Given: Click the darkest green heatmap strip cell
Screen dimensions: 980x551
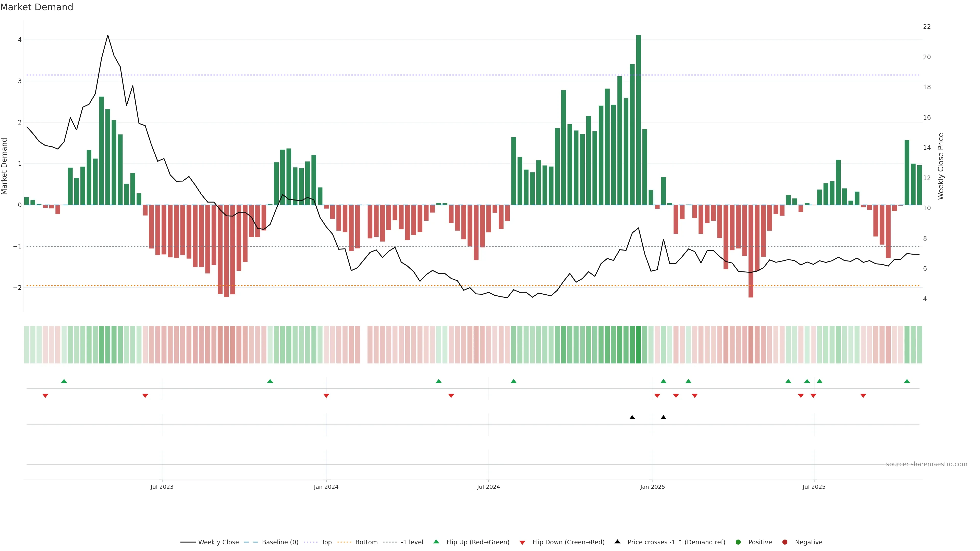Looking at the screenshot, I should tap(638, 345).
